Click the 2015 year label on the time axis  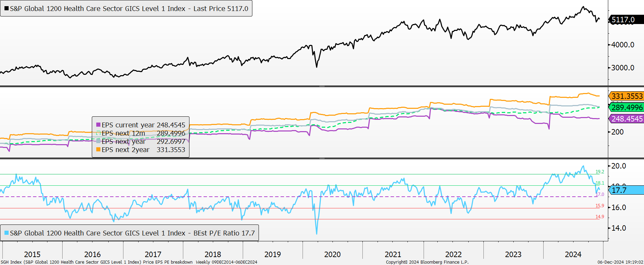32,254
